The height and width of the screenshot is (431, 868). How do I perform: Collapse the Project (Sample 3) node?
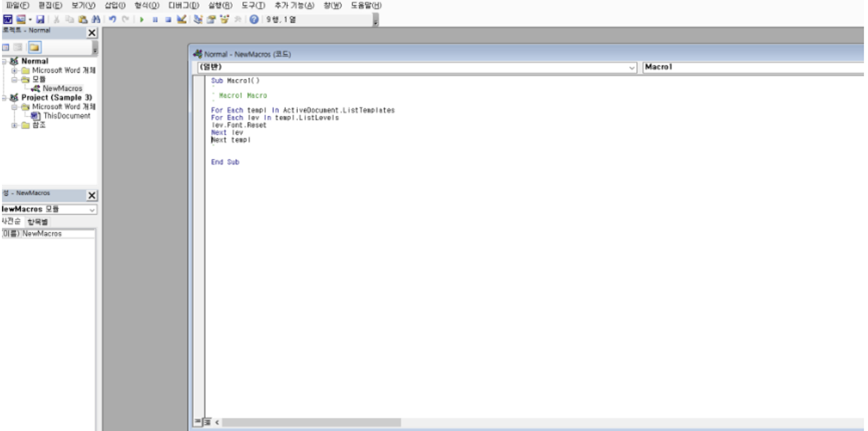(x=4, y=98)
